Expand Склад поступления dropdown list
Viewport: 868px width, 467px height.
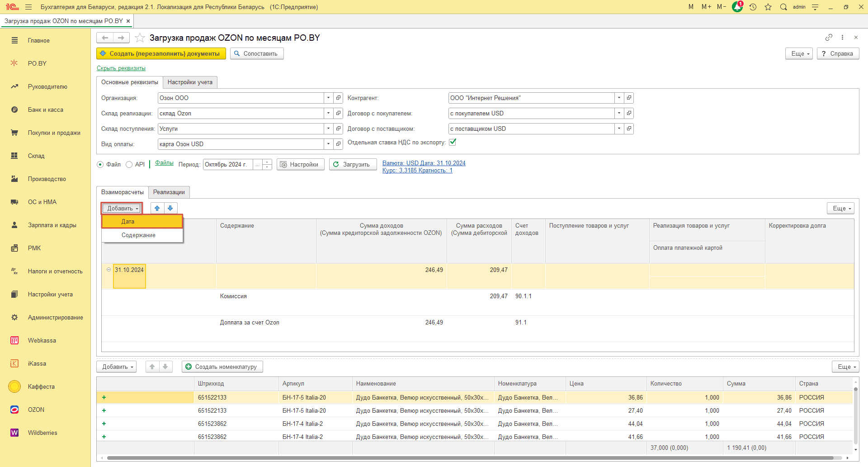(329, 129)
